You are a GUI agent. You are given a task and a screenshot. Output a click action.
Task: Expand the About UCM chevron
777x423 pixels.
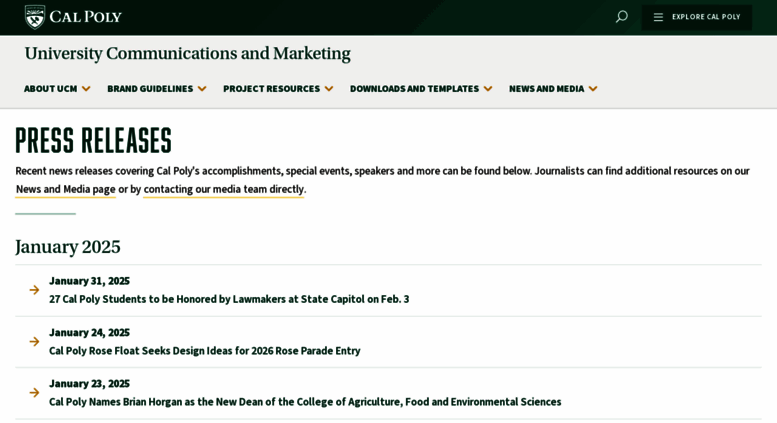[x=86, y=89]
